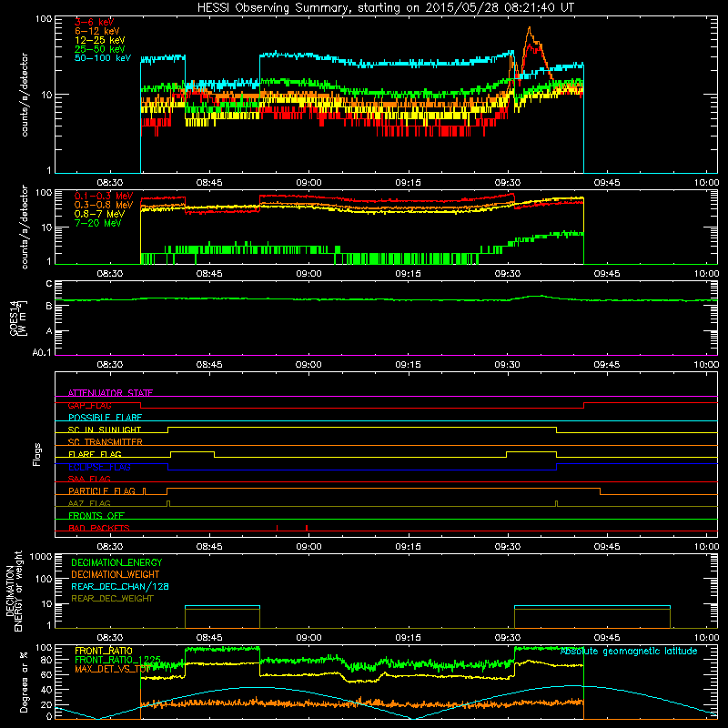Click the A0.1 tick on GOES axis
The height and width of the screenshot is (728, 728).
42,353
